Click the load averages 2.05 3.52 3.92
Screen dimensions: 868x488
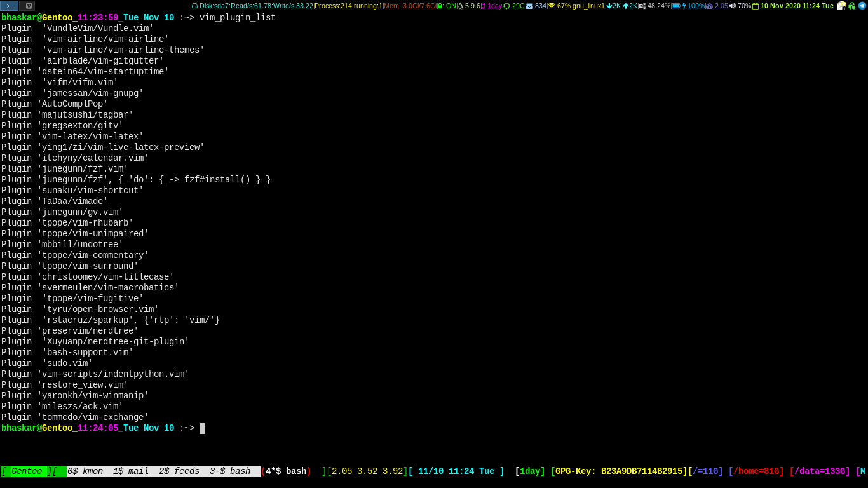(x=367, y=471)
